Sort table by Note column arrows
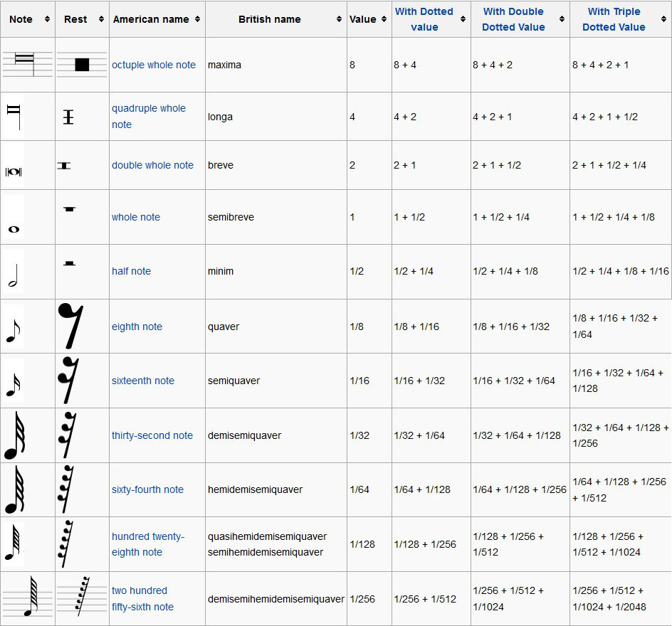The height and width of the screenshot is (626, 672). point(48,19)
